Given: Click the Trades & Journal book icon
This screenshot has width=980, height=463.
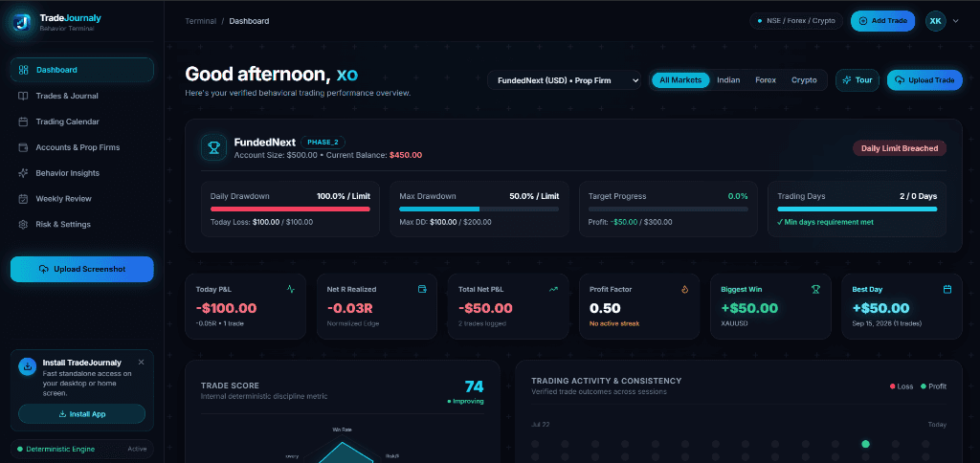Looking at the screenshot, I should coord(23,96).
